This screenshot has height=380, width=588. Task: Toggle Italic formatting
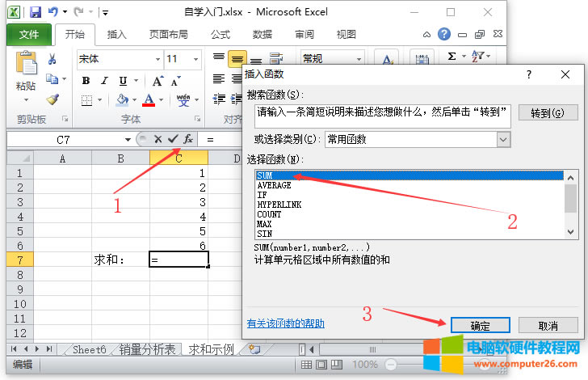point(105,81)
